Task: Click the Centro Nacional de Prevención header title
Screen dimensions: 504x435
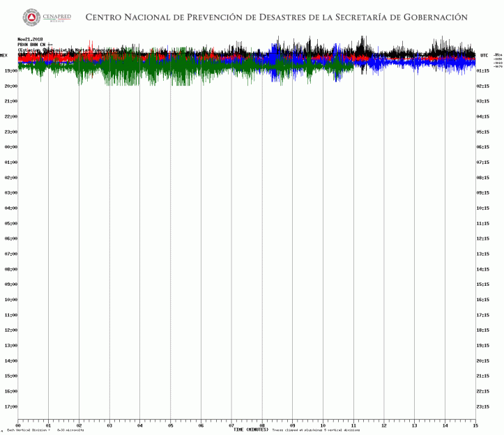Action: [x=276, y=17]
